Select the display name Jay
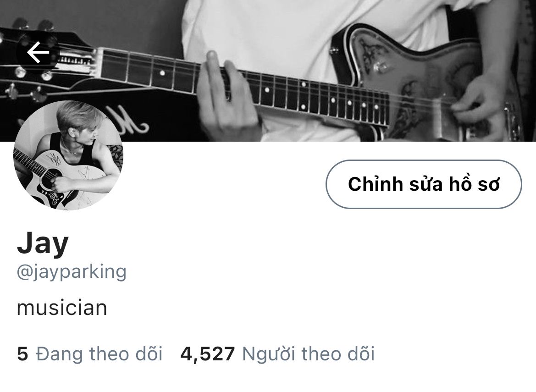536x392 pixels. point(43,243)
